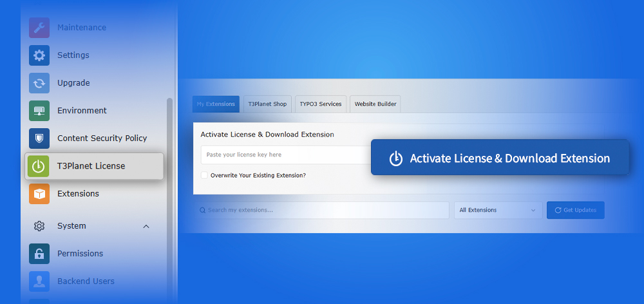Viewport: 644px width, 304px height.
Task: Click the Get Updates button
Action: [x=575, y=210]
